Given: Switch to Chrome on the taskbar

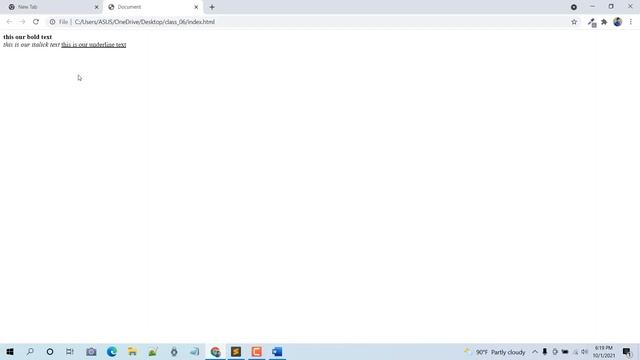Looking at the screenshot, I should click(x=215, y=351).
